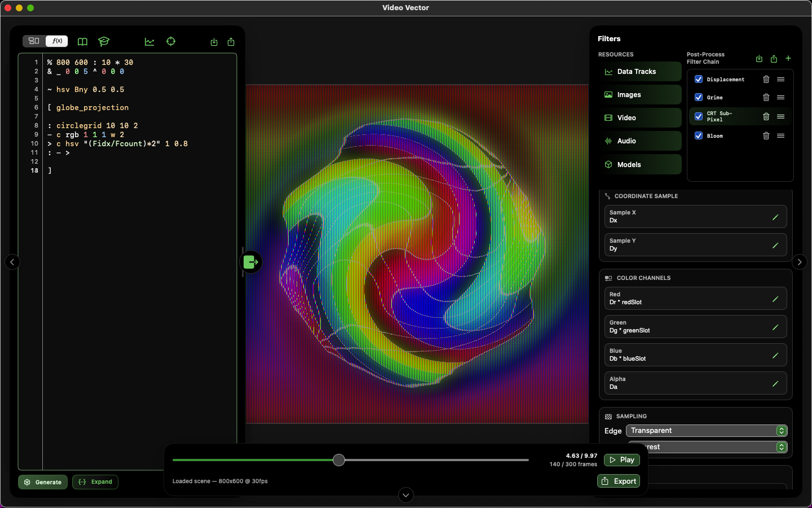The height and width of the screenshot is (508, 812).
Task: Delete the Bloom filter
Action: 766,136
